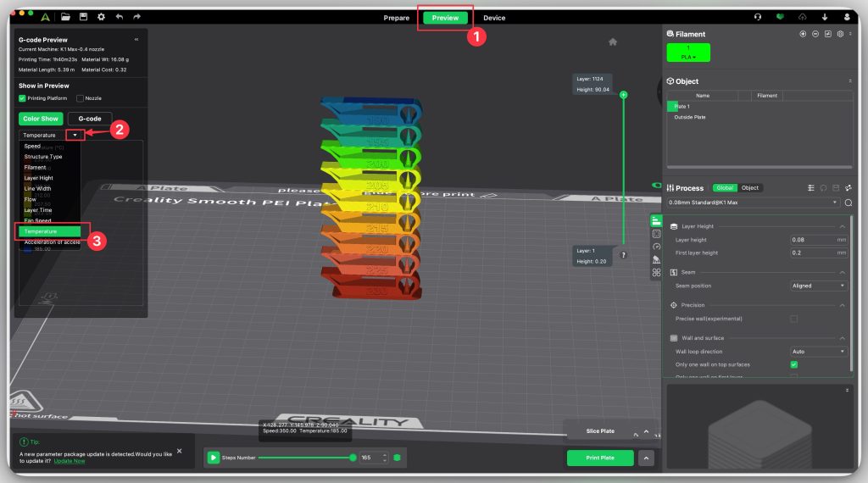This screenshot has height=483, width=868.
Task: Click the save project icon
Action: point(83,17)
